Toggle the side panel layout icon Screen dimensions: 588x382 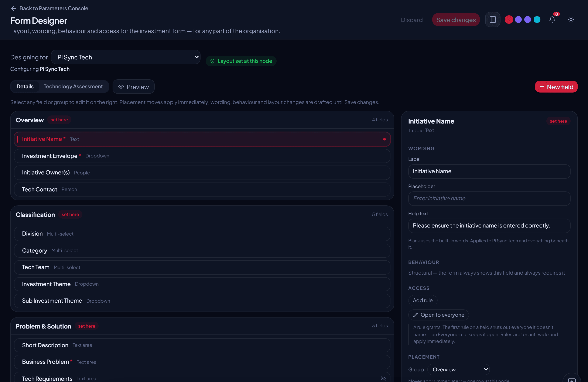tap(493, 20)
